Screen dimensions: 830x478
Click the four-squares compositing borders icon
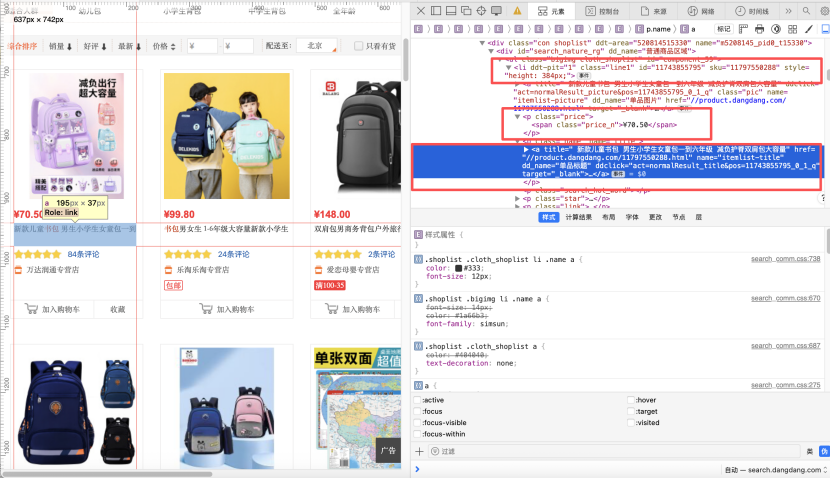(792, 29)
